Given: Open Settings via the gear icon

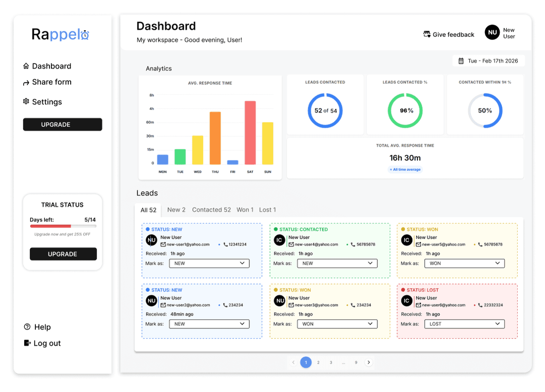Looking at the screenshot, I should click(25, 101).
